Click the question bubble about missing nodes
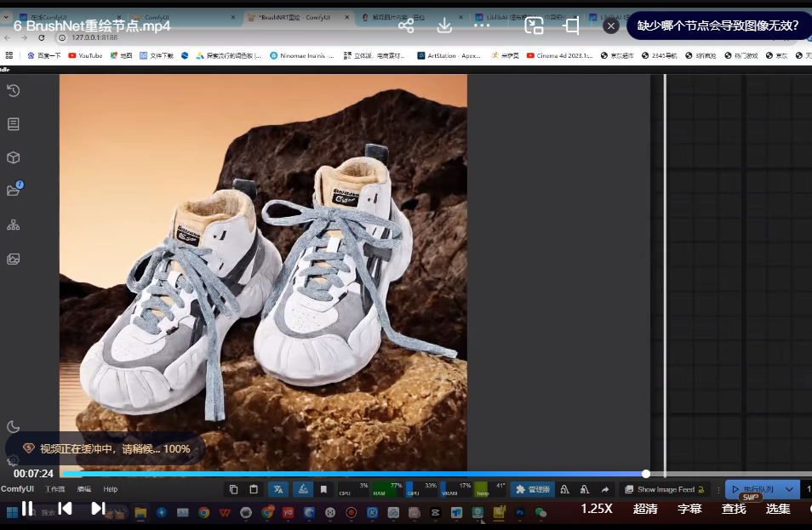The height and width of the screenshot is (530, 812). (718, 26)
